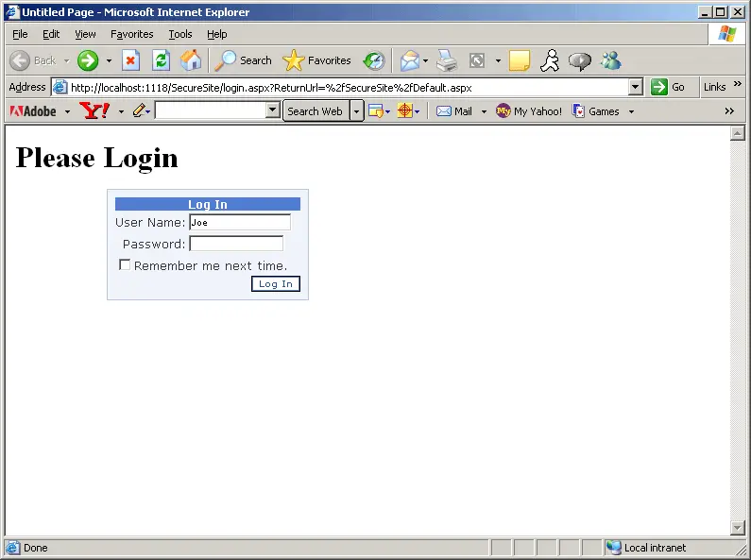Expand the Back button history dropdown
The width and height of the screenshot is (751, 560).
[66, 60]
